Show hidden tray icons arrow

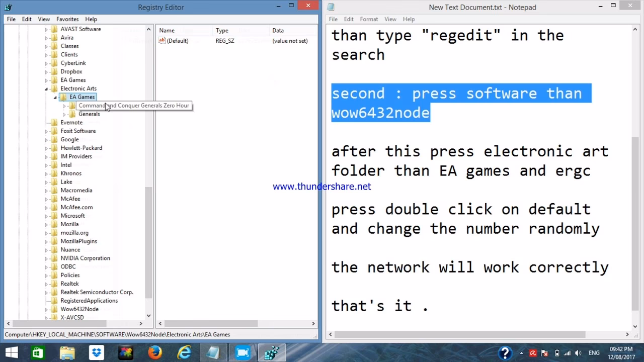click(x=522, y=353)
